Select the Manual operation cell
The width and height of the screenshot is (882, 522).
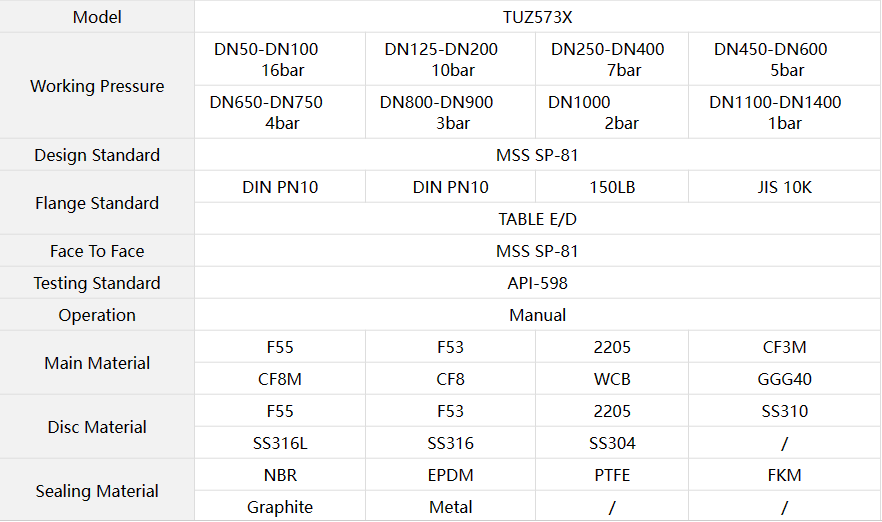[537, 315]
